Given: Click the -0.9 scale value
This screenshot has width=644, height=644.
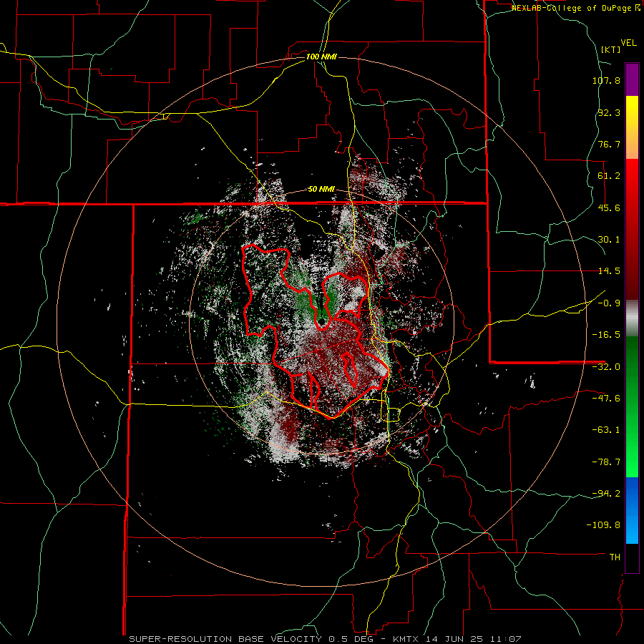Looking at the screenshot, I should click(609, 303).
